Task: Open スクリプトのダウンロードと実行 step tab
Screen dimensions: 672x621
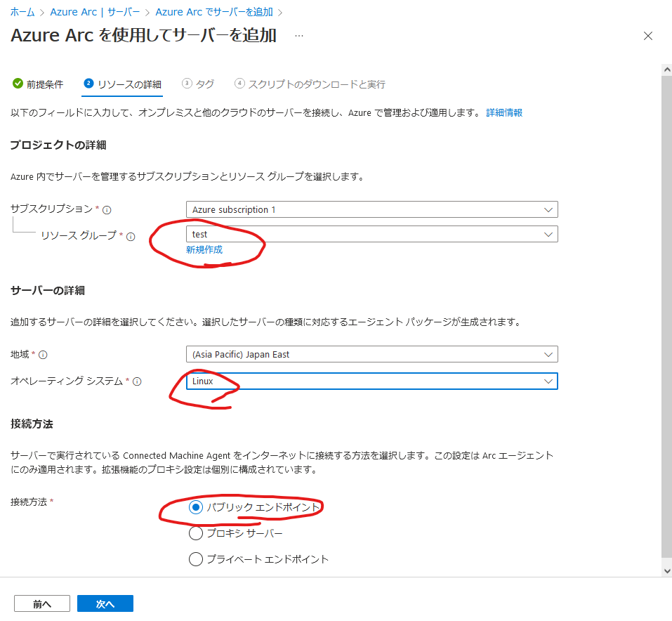Action: click(x=310, y=84)
